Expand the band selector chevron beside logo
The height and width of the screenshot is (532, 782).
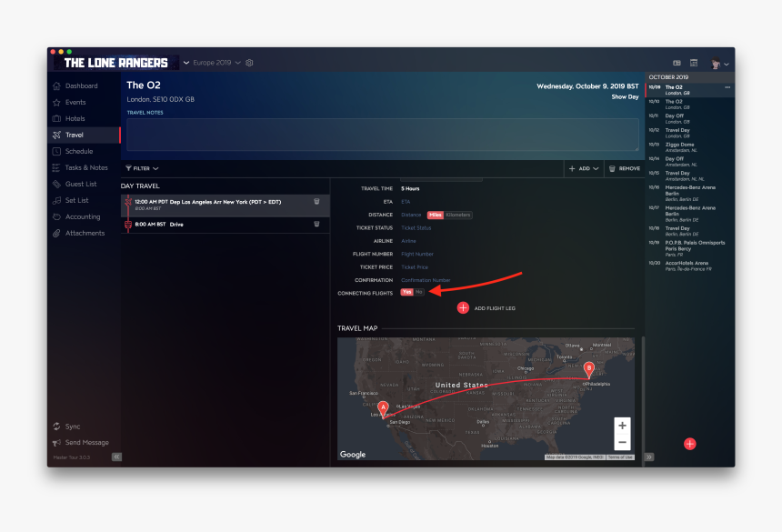[x=186, y=63]
